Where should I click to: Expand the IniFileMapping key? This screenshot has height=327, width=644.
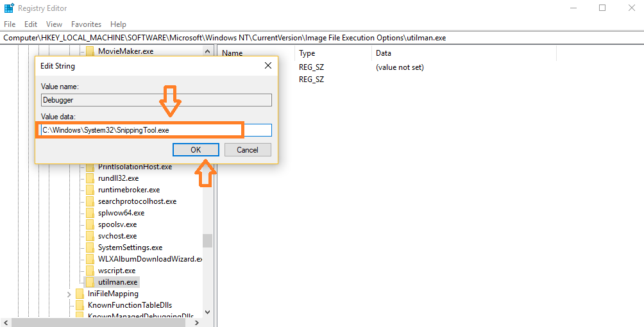tap(69, 294)
